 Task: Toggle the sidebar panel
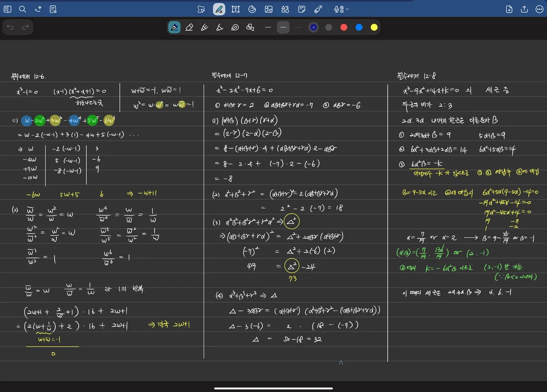click(x=7, y=9)
